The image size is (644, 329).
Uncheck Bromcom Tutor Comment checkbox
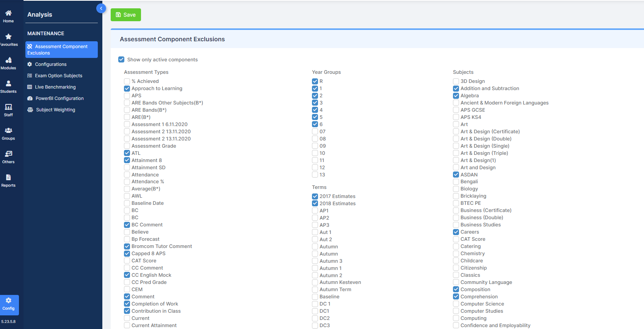[x=127, y=246]
